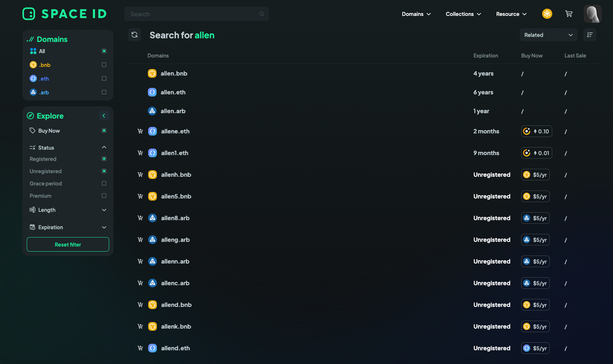Open the shopping cart icon
This screenshot has width=613, height=364.
(x=569, y=14)
